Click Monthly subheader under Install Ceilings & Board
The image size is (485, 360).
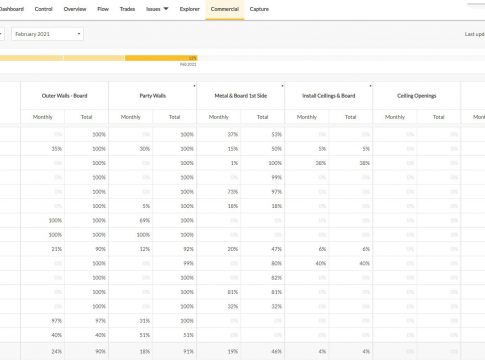tap(307, 117)
